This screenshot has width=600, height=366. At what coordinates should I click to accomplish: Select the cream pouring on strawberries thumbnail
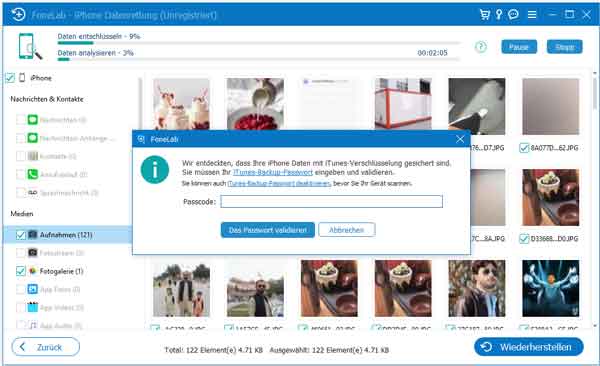(255, 104)
